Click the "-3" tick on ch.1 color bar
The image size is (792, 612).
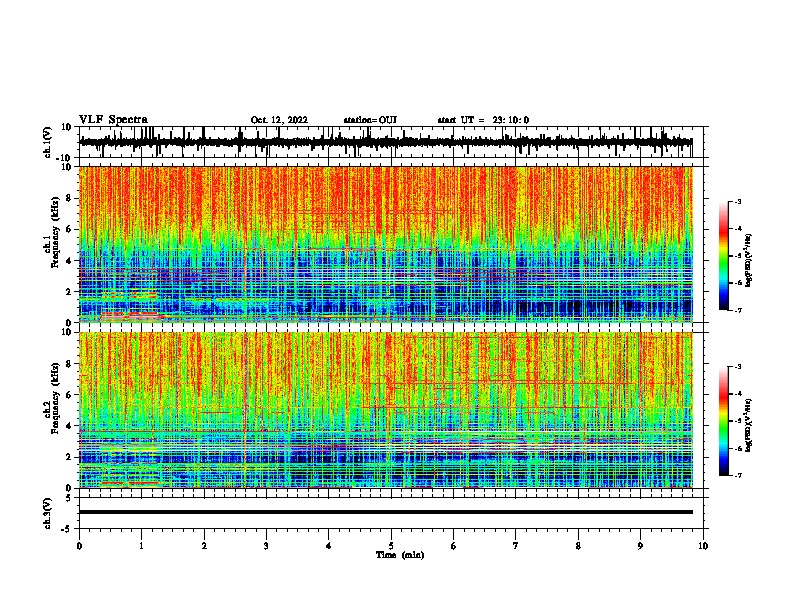(x=738, y=201)
